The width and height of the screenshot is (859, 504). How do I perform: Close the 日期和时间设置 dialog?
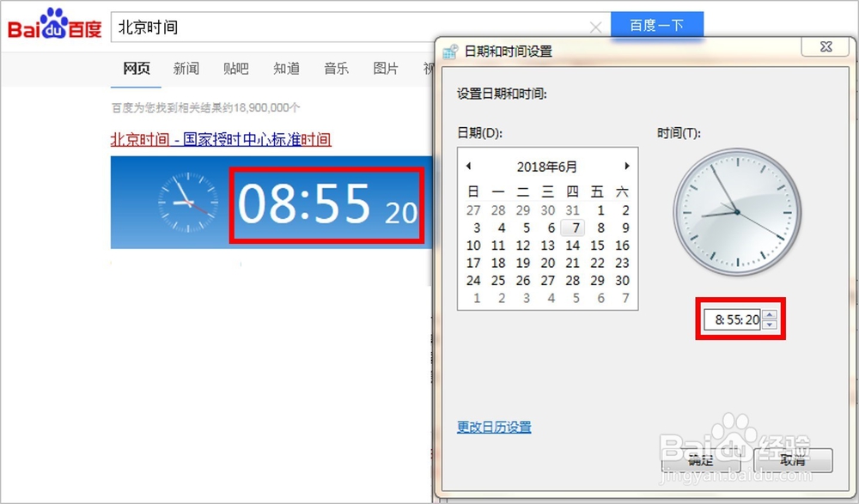coord(825,47)
